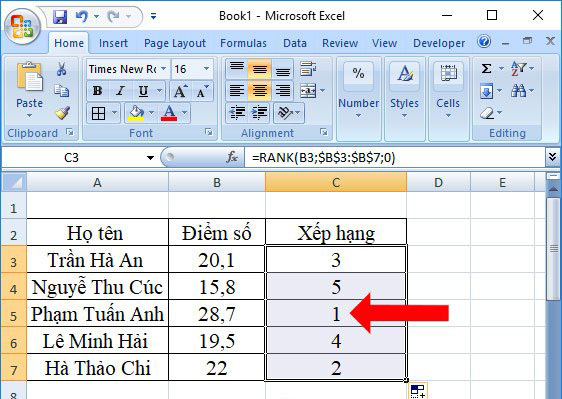The height and width of the screenshot is (399, 562).
Task: Increase font size with Grow Font
Action: click(x=180, y=91)
